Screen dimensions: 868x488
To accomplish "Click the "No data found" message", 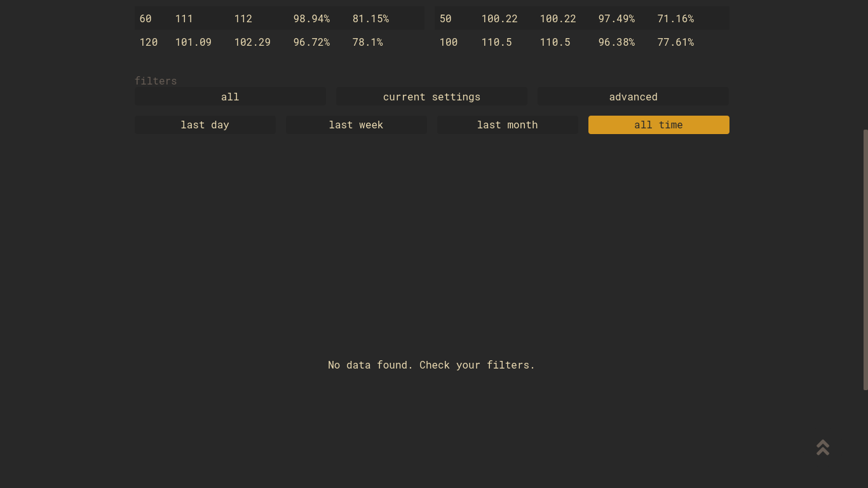I will pyautogui.click(x=431, y=365).
